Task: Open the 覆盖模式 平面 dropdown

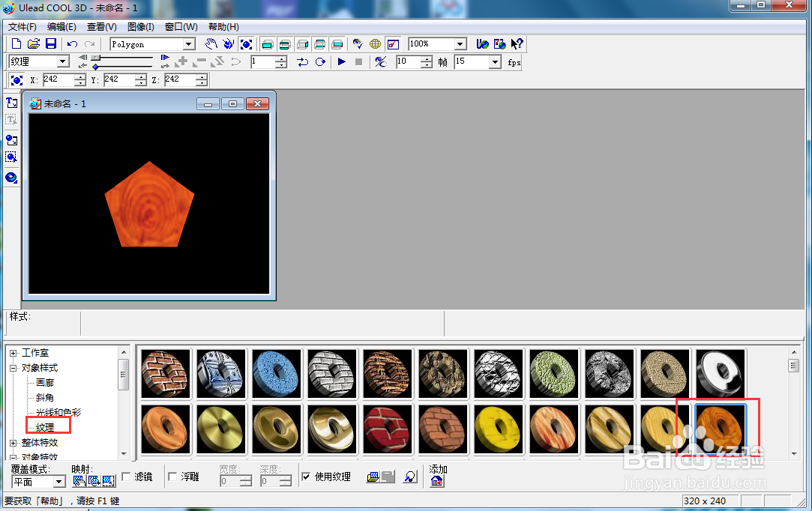Action: (59, 482)
